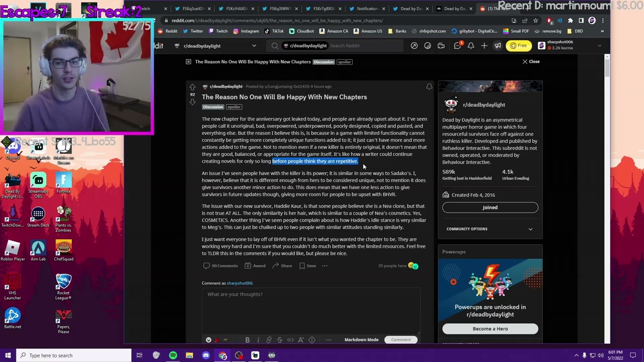This screenshot has width=644, height=362.
Task: Expand the Community Options section
Action: click(x=490, y=229)
